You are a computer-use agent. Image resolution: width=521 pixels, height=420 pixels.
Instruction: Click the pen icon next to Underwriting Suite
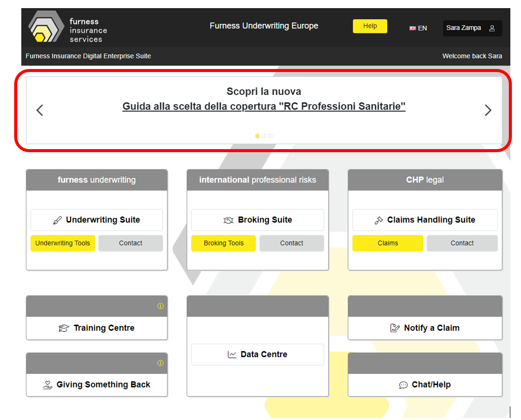[57, 220]
